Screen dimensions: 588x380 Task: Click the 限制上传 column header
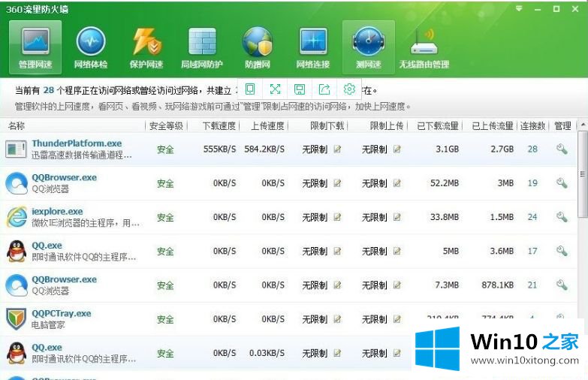(387, 126)
